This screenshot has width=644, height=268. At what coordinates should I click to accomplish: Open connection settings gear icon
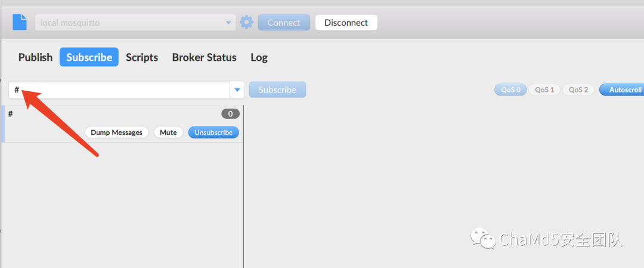(246, 22)
